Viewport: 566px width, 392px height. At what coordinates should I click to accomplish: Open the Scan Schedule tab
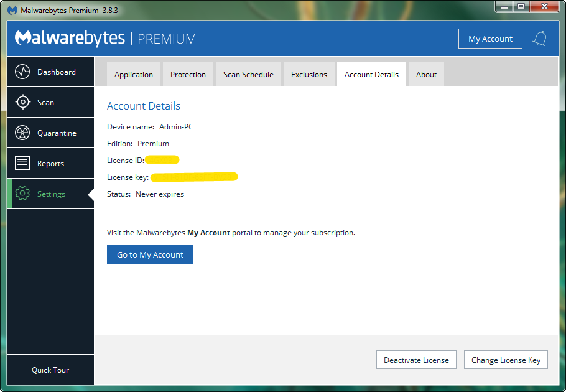pos(248,75)
